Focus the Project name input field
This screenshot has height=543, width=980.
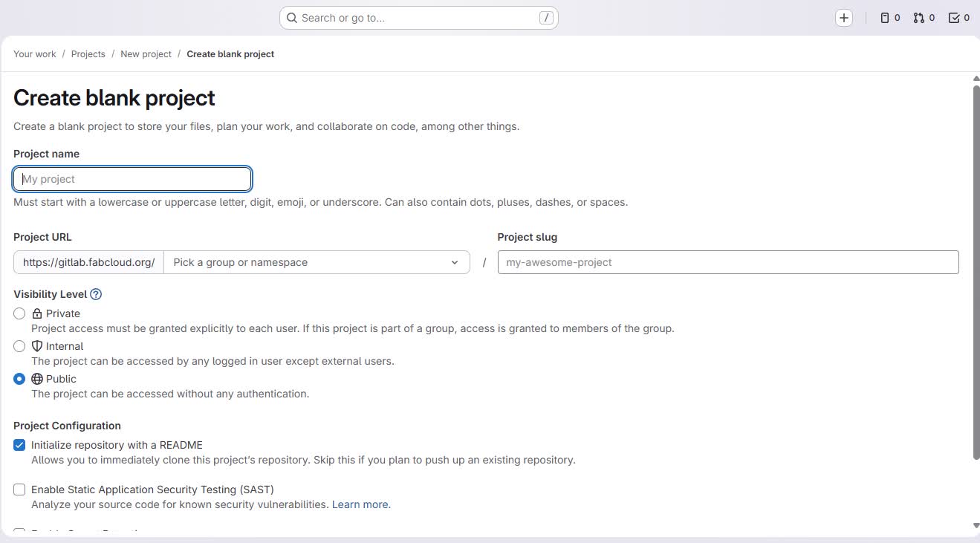(x=132, y=179)
